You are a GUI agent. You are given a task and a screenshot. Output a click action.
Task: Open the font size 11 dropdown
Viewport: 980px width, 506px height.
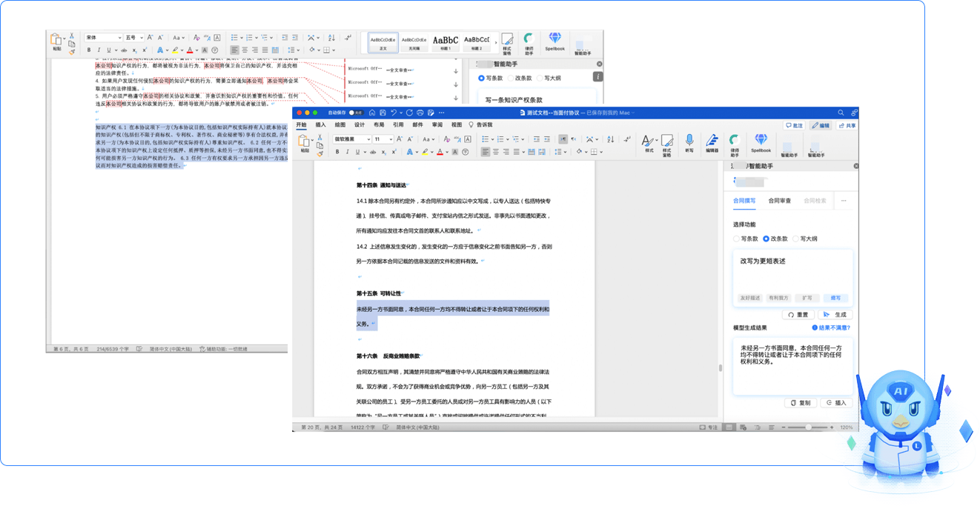pos(383,139)
